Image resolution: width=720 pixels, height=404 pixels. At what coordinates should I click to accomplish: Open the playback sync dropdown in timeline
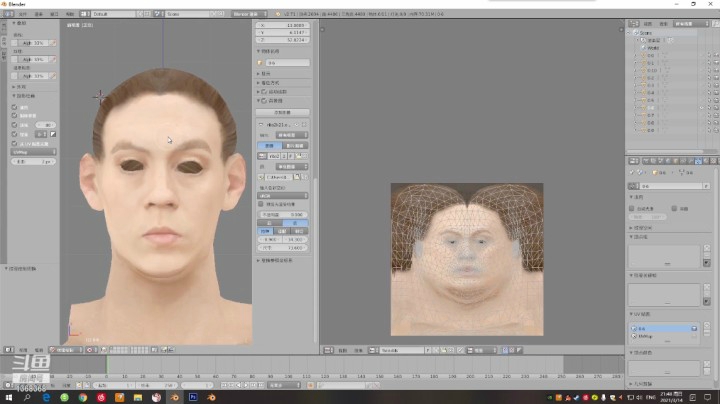point(284,385)
